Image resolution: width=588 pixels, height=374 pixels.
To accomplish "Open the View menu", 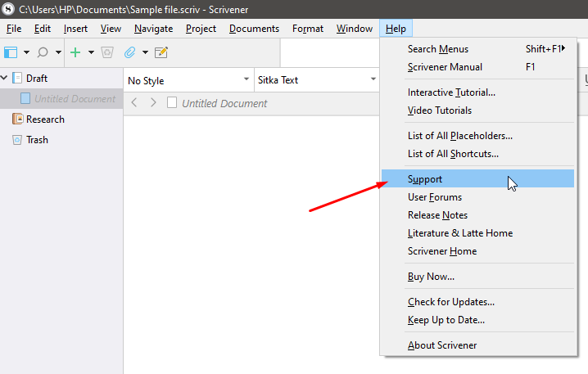I will pos(111,29).
